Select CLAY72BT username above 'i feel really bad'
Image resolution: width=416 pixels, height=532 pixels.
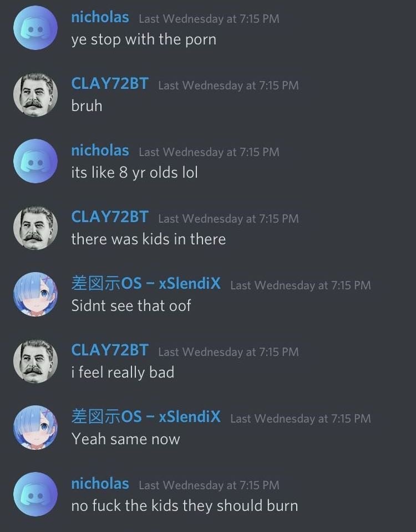[x=110, y=350]
